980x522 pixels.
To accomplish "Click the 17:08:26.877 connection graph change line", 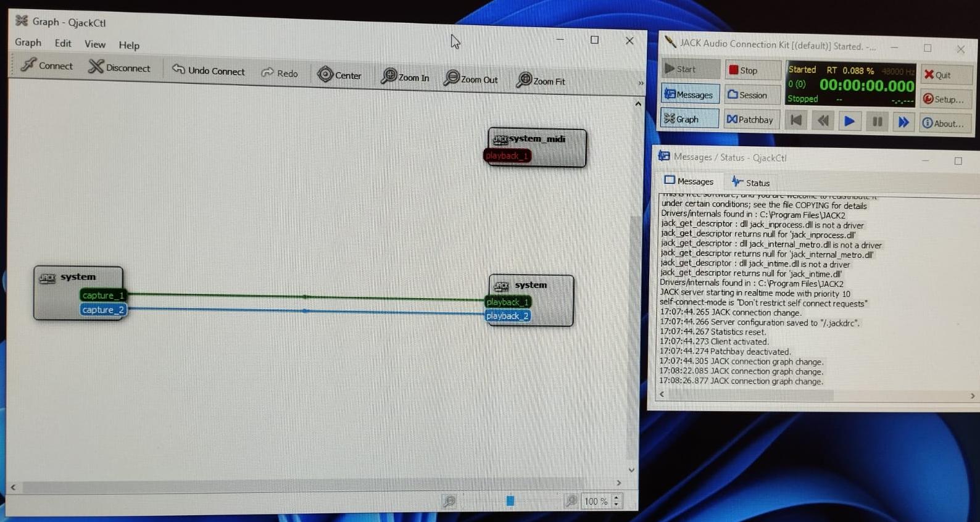I will (x=741, y=381).
